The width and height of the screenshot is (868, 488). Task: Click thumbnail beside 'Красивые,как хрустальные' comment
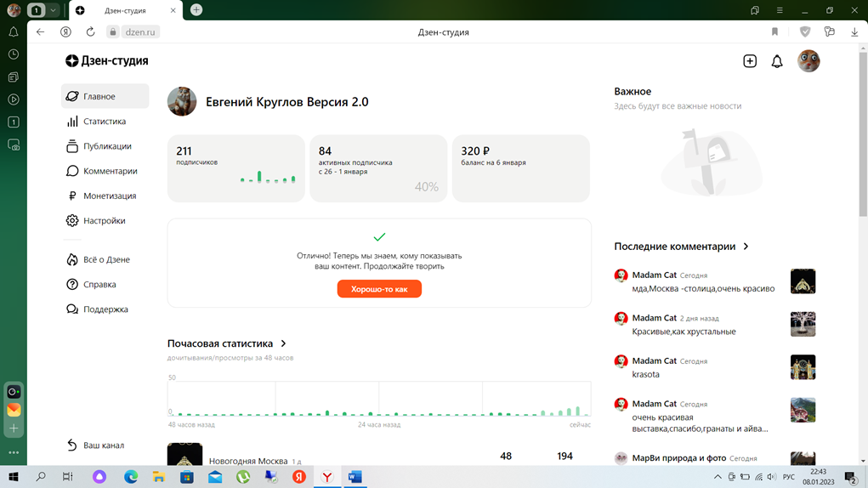(x=803, y=324)
